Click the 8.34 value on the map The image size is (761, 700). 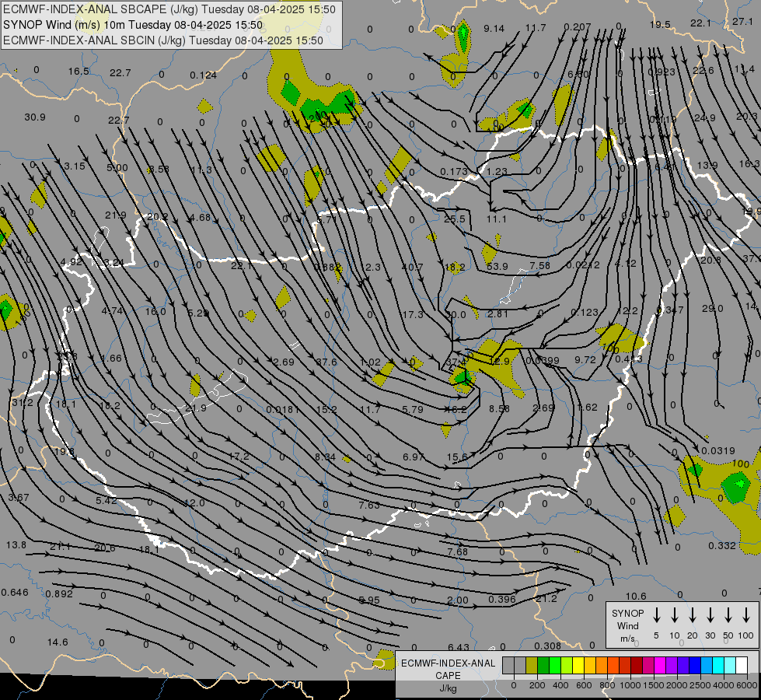[325, 457]
